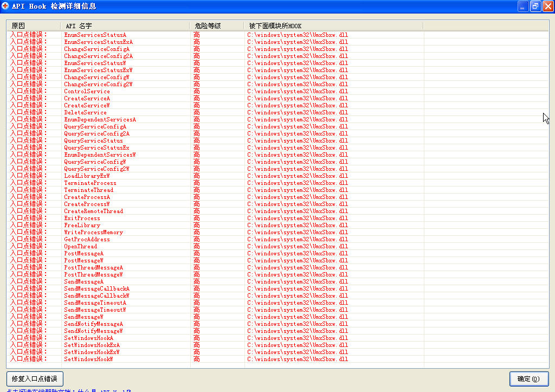Click the 修复入口点错误 button
Viewport: 555px width, 392px height.
click(x=35, y=378)
